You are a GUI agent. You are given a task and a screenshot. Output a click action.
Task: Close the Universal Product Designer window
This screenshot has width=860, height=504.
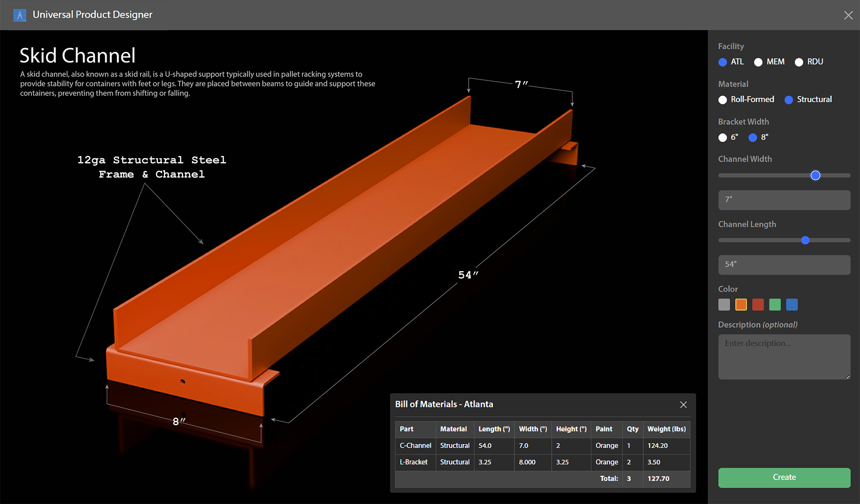[848, 15]
